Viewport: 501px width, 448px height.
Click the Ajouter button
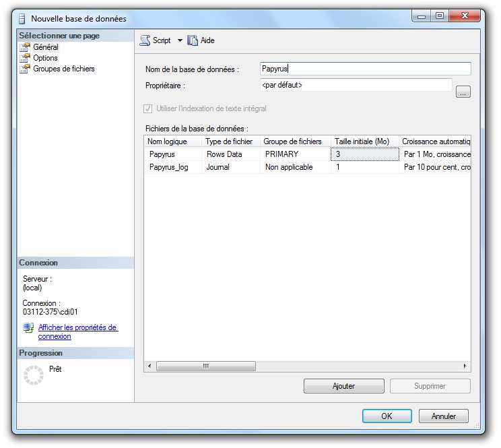click(x=343, y=386)
